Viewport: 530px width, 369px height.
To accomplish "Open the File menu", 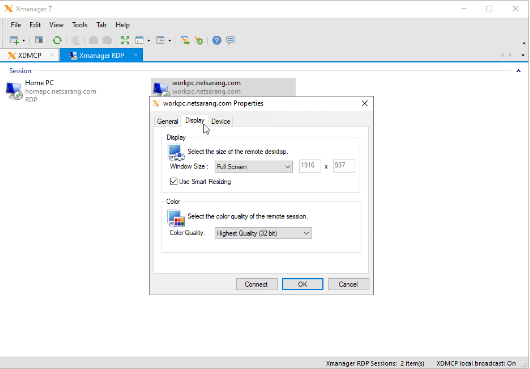I will point(16,25).
